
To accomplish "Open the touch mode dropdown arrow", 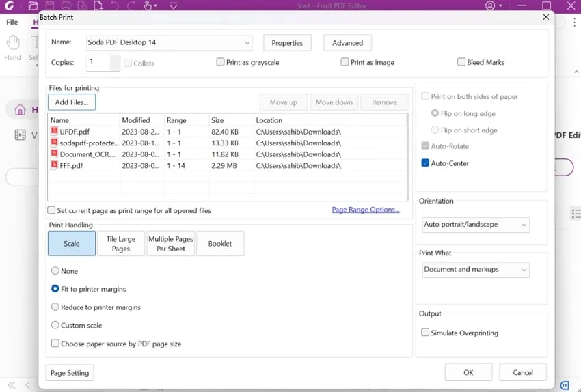I will tap(155, 6).
